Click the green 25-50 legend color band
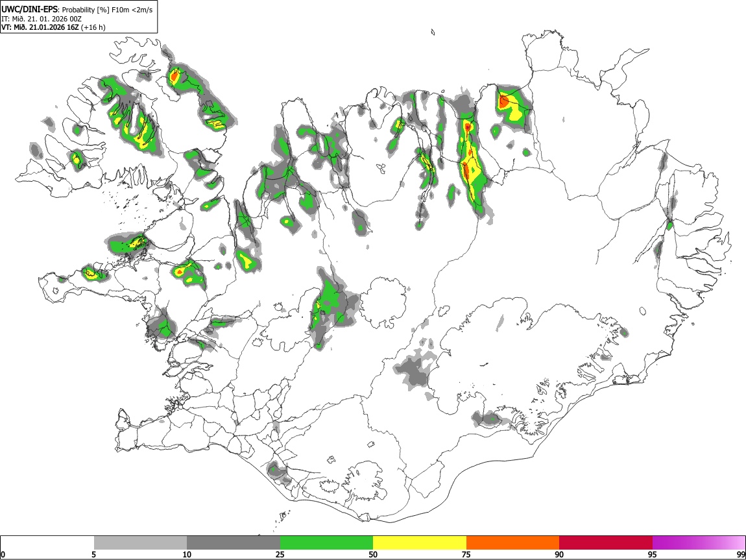 click(x=326, y=542)
